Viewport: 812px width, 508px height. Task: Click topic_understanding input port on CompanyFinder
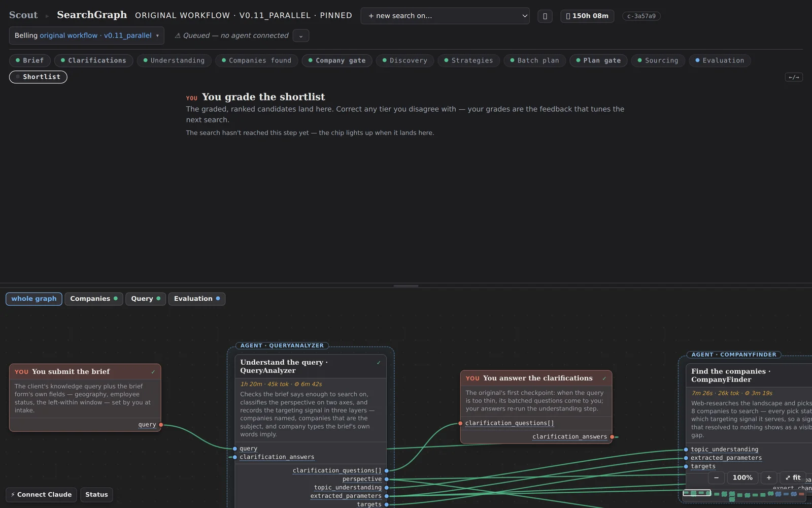(686, 450)
